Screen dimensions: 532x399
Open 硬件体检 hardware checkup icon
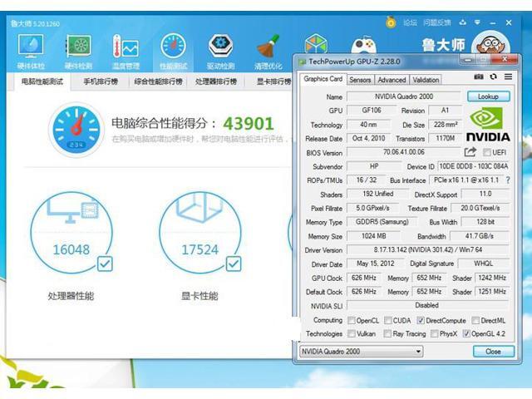click(x=30, y=48)
